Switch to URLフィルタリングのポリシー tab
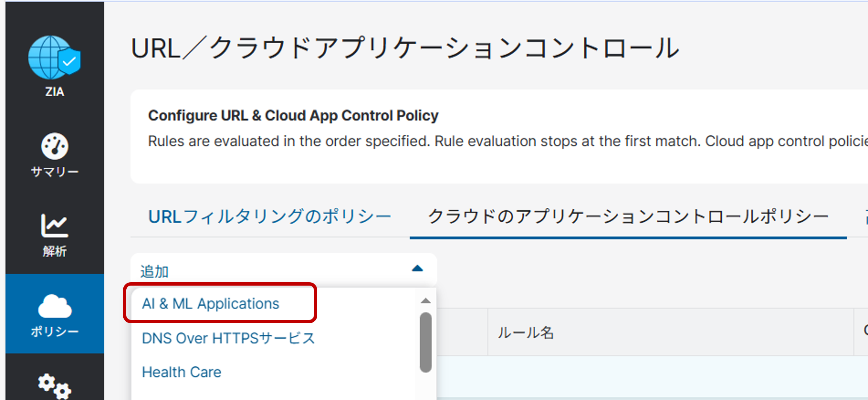 point(270,217)
